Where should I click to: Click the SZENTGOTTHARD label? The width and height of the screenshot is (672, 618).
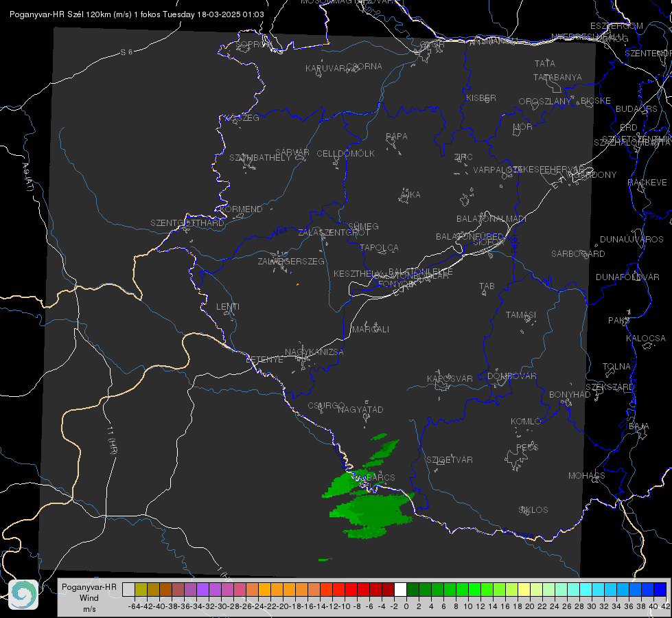187,222
